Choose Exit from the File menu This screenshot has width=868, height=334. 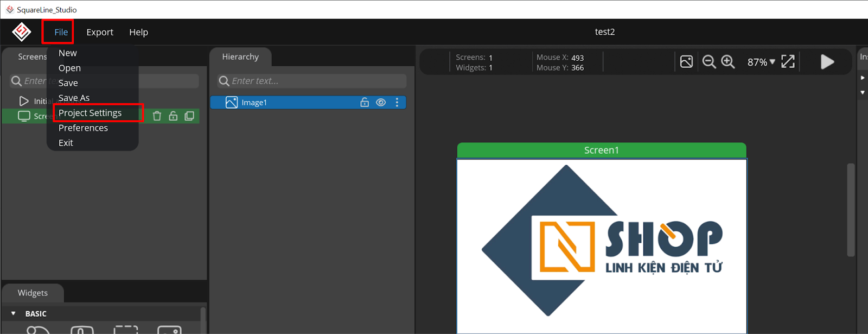[x=66, y=143]
